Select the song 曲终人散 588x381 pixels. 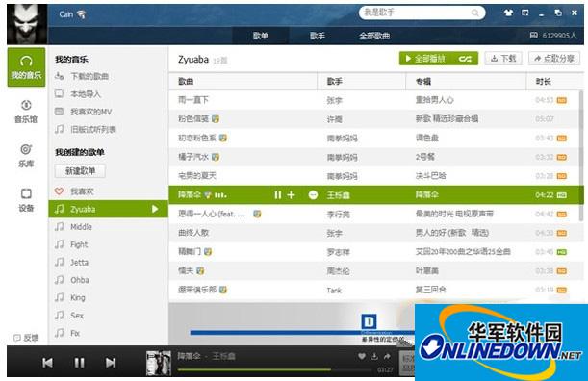(193, 233)
